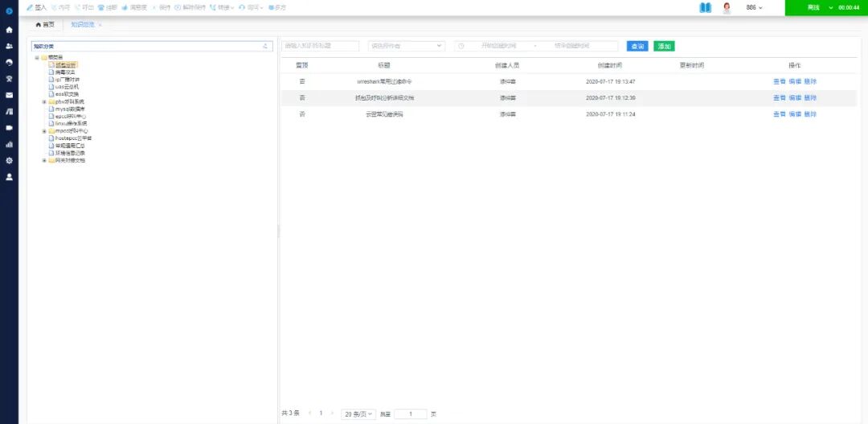Click the 呼出 outbound call toolbar item

click(84, 8)
